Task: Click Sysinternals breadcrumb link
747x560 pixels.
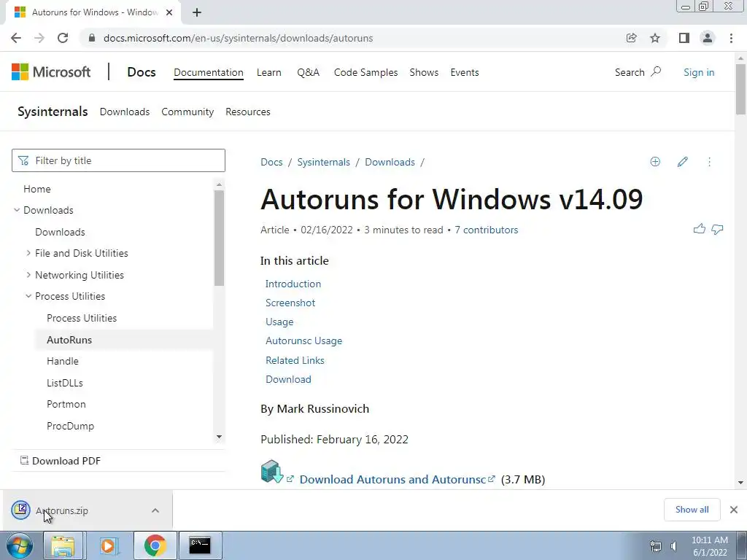Action: (x=323, y=163)
